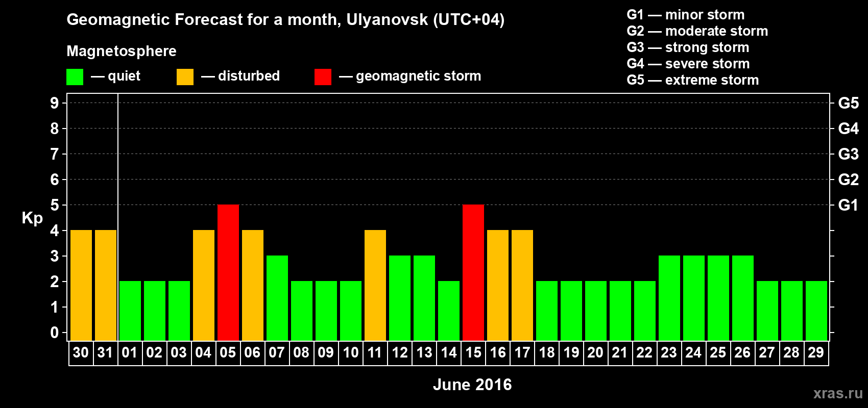
Task: Choose date label "22" in the date row
Action: click(x=644, y=353)
